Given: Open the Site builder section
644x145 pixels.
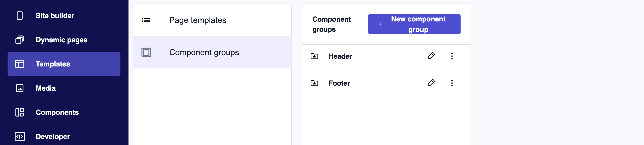Looking at the screenshot, I should [55, 16].
